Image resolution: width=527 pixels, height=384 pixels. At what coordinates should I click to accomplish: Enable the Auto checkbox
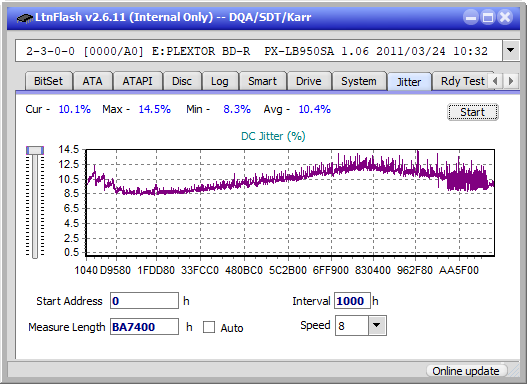(x=209, y=327)
